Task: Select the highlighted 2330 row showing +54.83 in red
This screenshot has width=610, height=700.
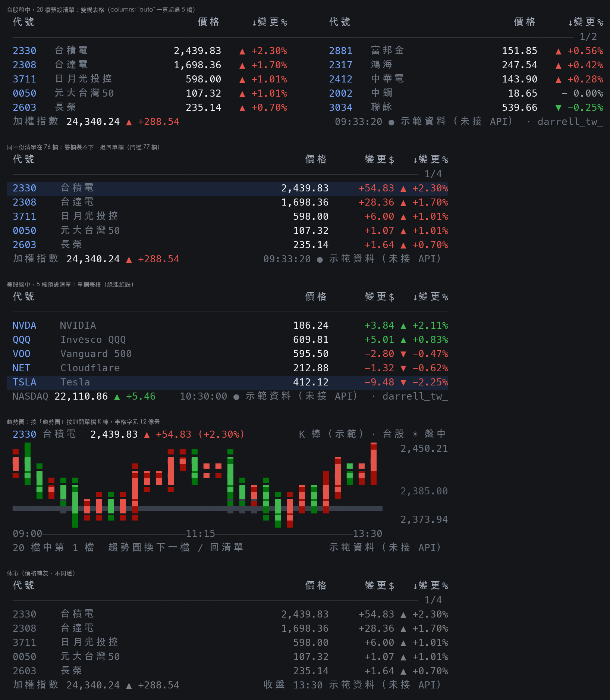Action: click(x=227, y=189)
